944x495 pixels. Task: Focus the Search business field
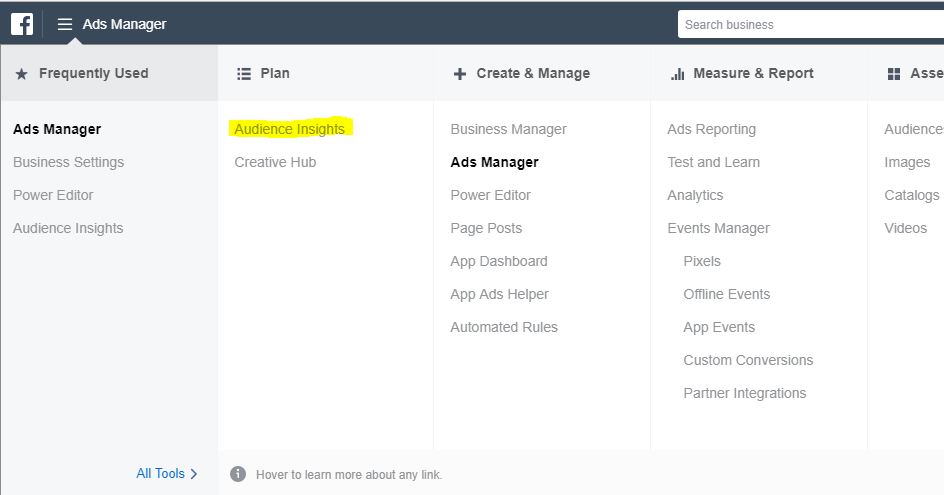[810, 24]
